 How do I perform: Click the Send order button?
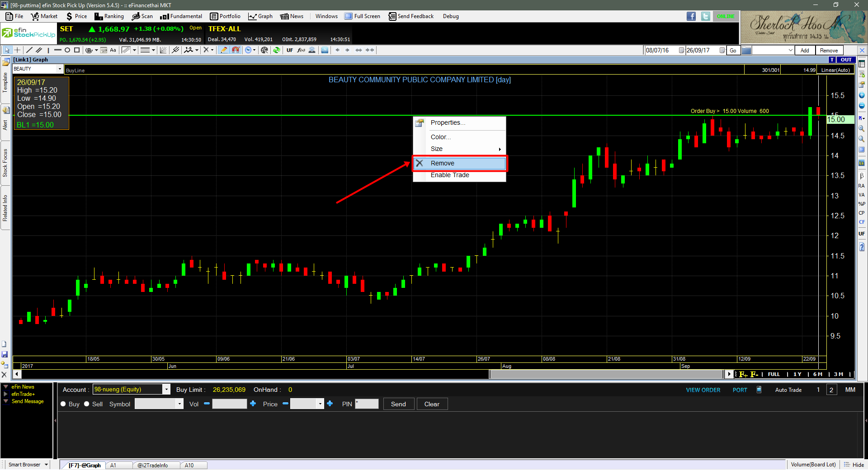click(x=398, y=404)
